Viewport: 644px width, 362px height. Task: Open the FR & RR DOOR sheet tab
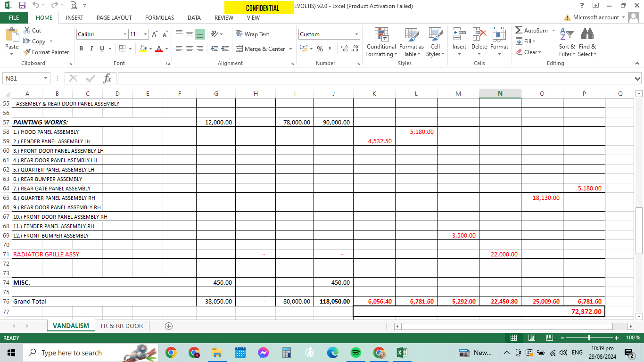click(122, 326)
